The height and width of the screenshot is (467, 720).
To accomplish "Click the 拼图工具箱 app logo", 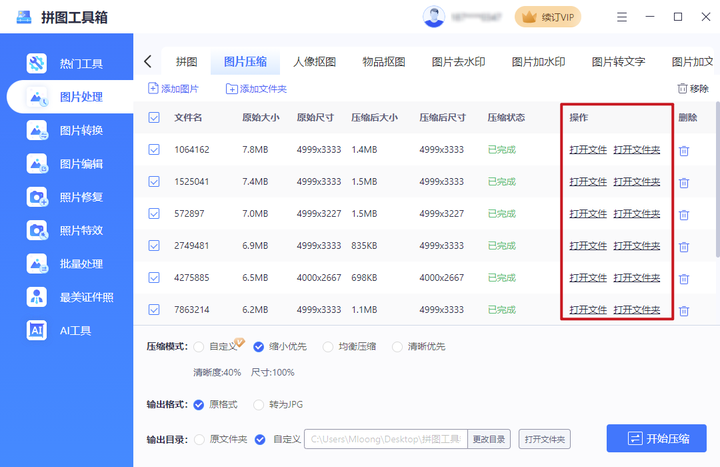I will point(24,17).
